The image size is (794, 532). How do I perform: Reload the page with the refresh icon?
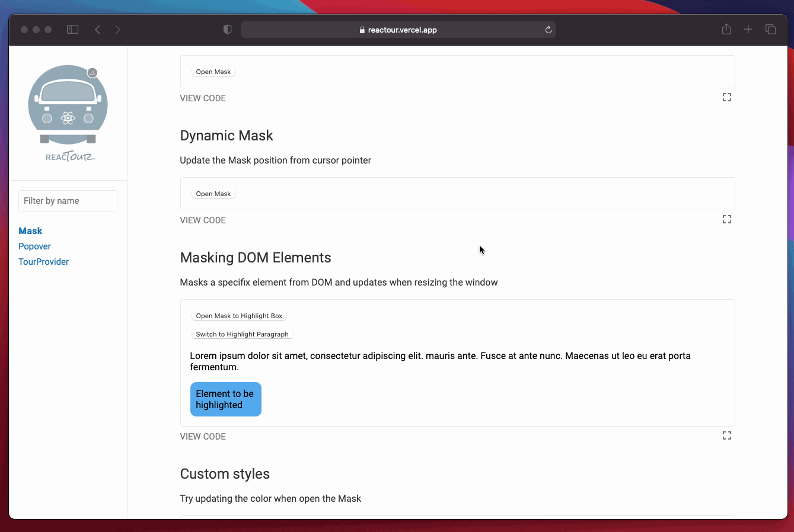549,30
